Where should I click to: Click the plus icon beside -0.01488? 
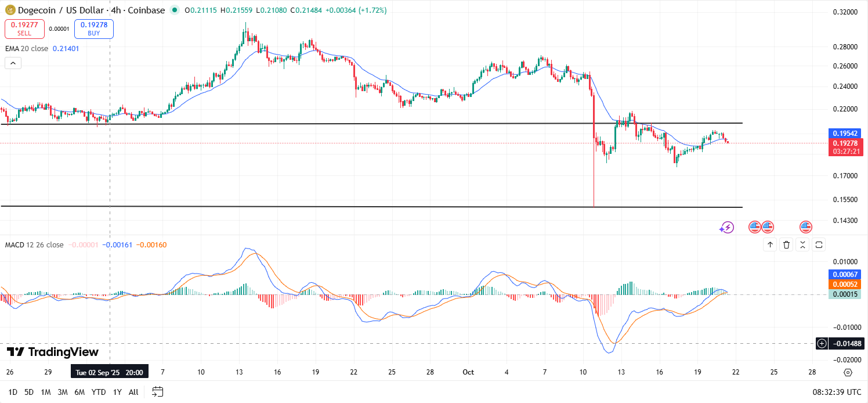point(822,343)
